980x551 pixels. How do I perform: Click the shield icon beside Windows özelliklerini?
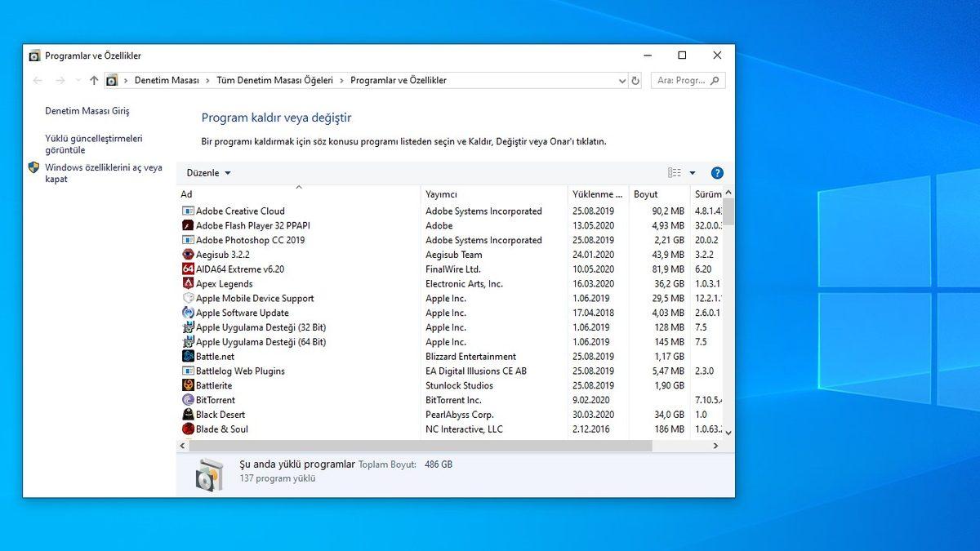[33, 168]
